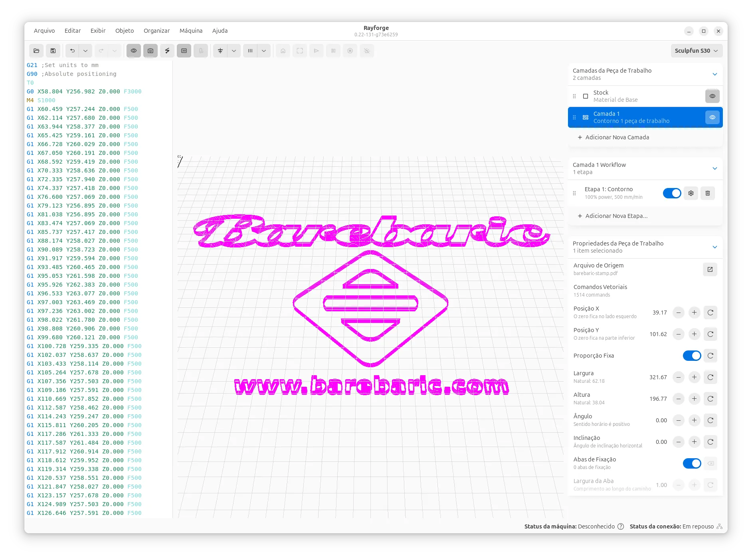Activate the frame job outline icon
Viewport: 752px width, 560px height.
(x=300, y=51)
